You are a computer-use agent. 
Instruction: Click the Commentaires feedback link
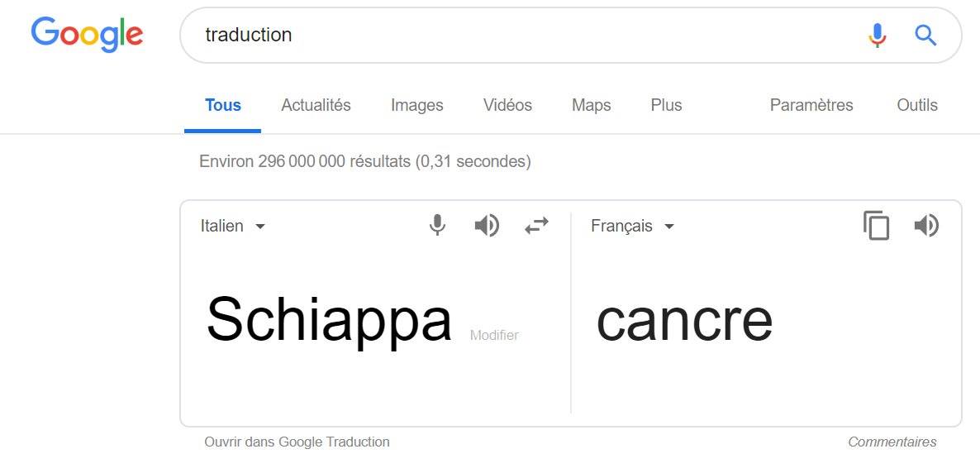(892, 442)
